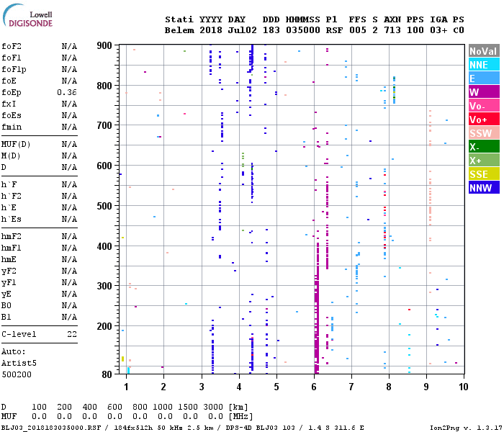Click the C-level value 22

tap(72, 334)
